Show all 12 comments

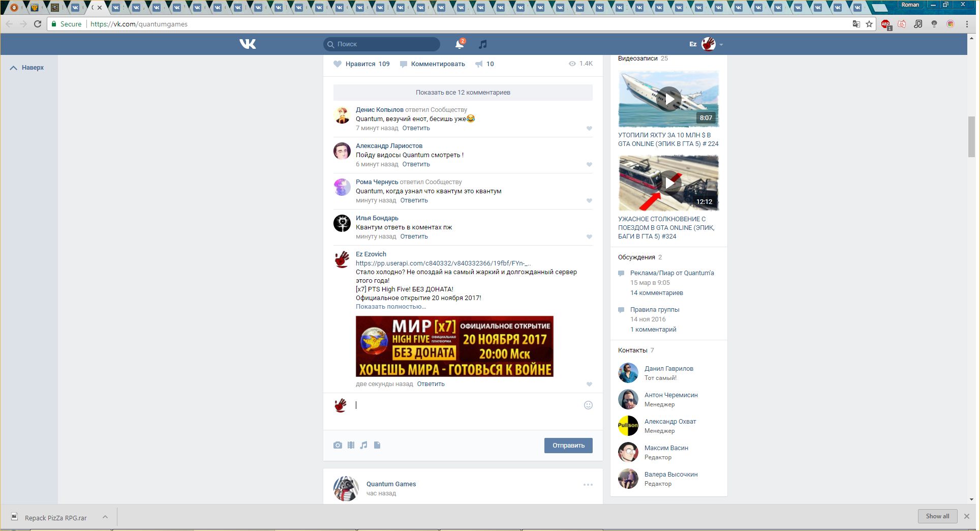[463, 93]
